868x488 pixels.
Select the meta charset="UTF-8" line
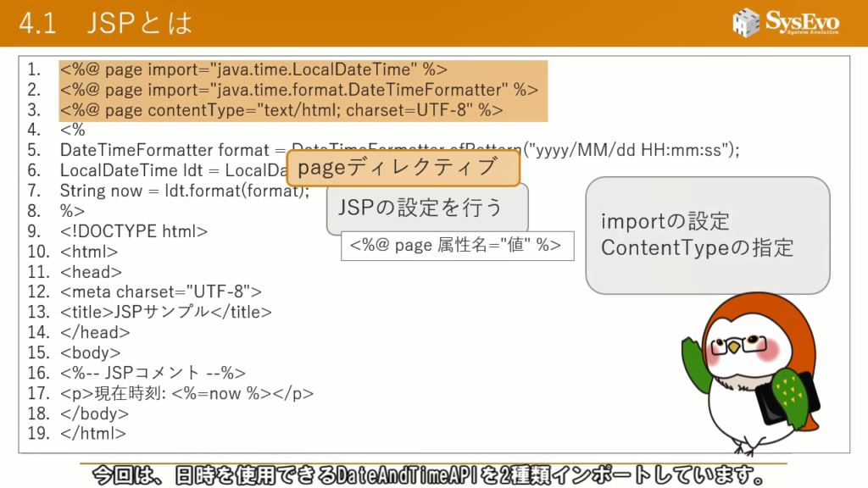[161, 291]
